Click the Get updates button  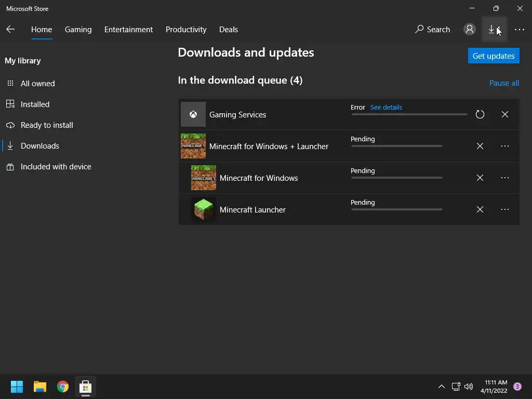click(494, 56)
